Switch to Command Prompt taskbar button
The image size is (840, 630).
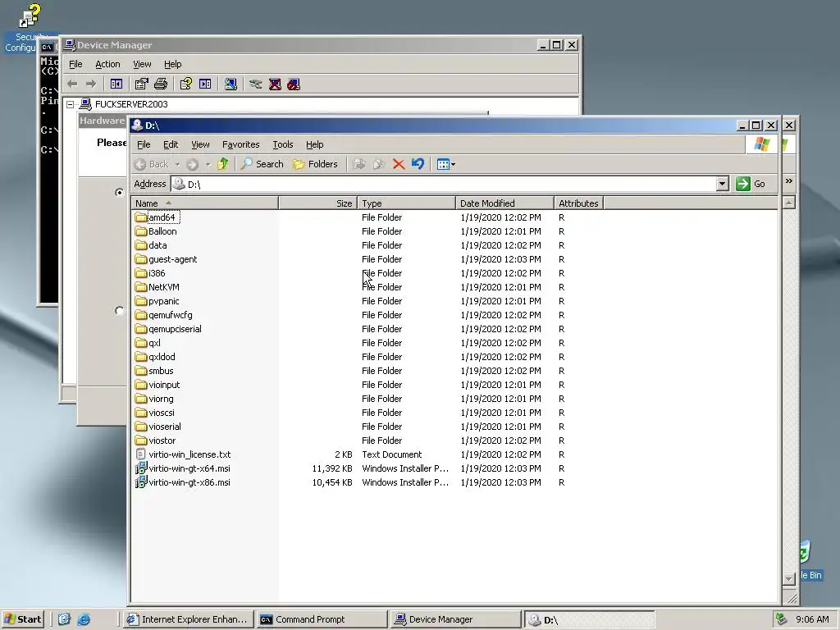tap(321, 619)
